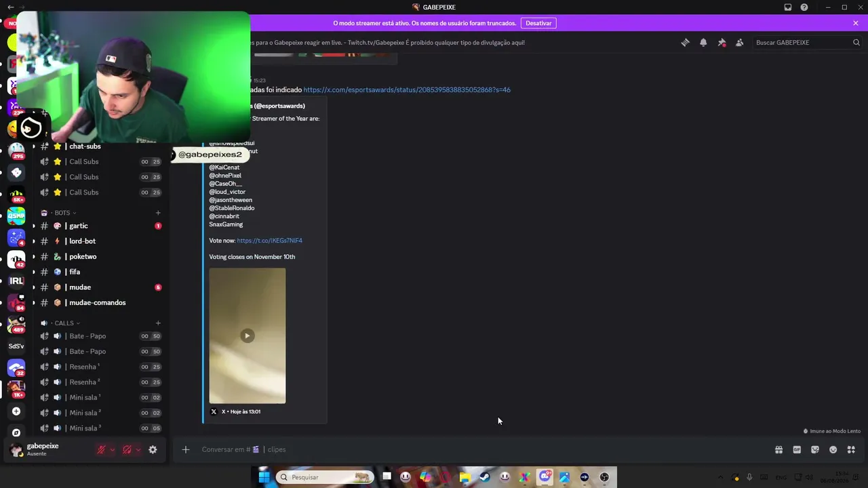Add a channel to BOTS category
The image size is (868, 488).
coord(158,213)
